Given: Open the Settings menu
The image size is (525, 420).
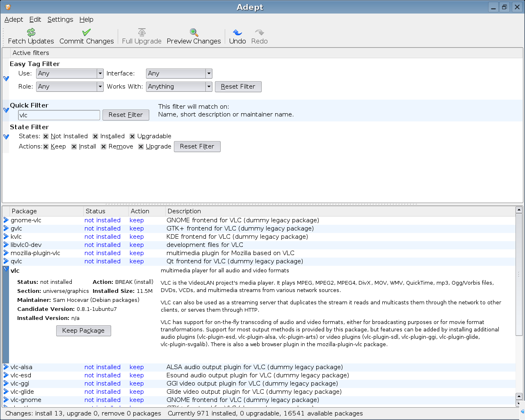Looking at the screenshot, I should [60, 19].
